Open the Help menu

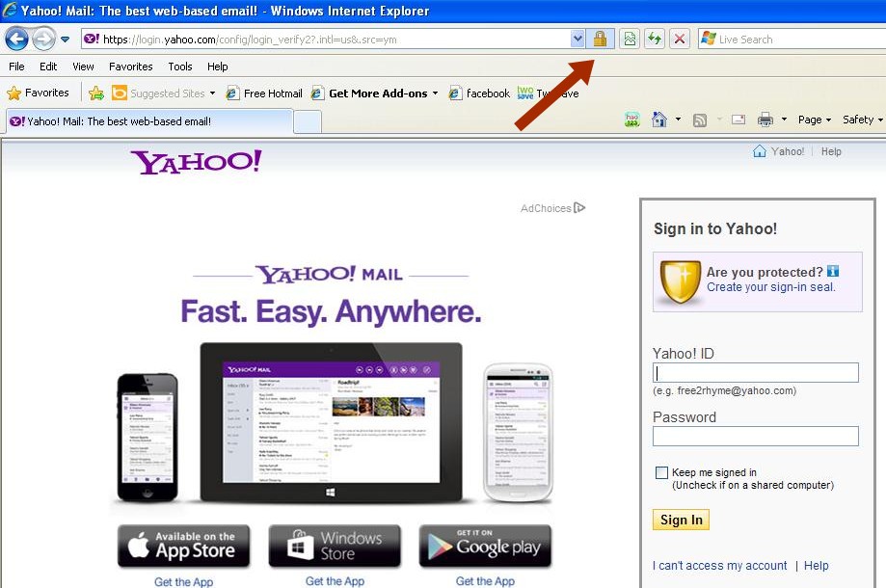click(218, 67)
